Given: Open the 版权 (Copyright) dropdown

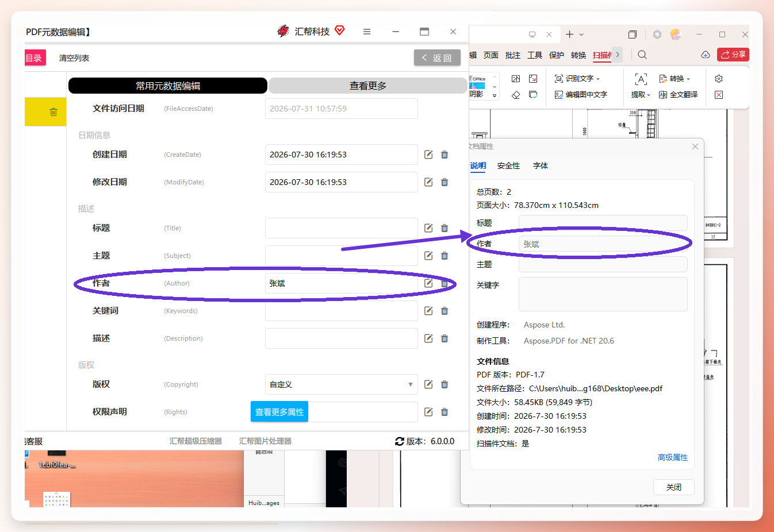Looking at the screenshot, I should click(342, 384).
